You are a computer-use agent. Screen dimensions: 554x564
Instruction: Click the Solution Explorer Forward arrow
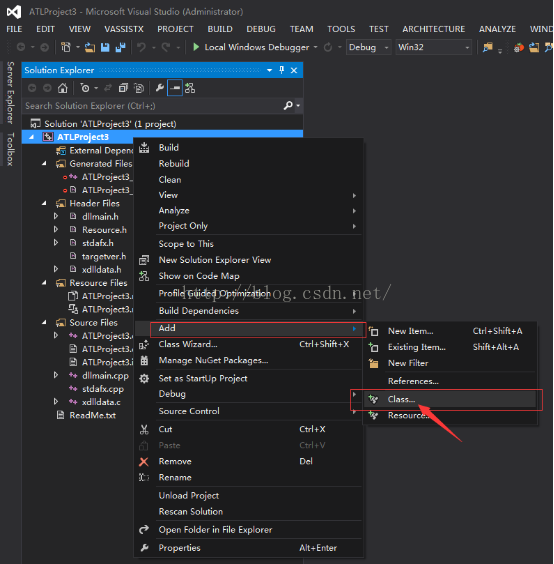click(47, 88)
